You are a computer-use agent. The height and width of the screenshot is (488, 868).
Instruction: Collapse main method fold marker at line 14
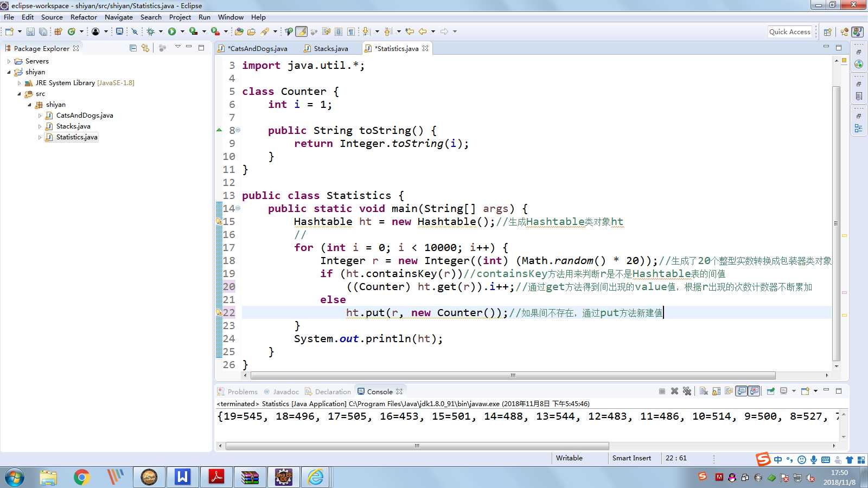[238, 208]
